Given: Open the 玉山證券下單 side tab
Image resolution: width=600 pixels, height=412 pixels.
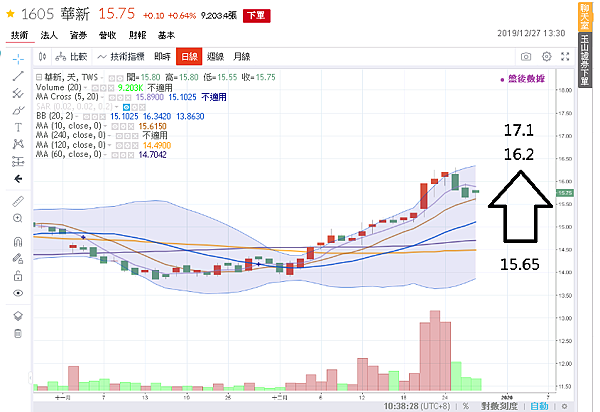Looking at the screenshot, I should pos(585,60).
